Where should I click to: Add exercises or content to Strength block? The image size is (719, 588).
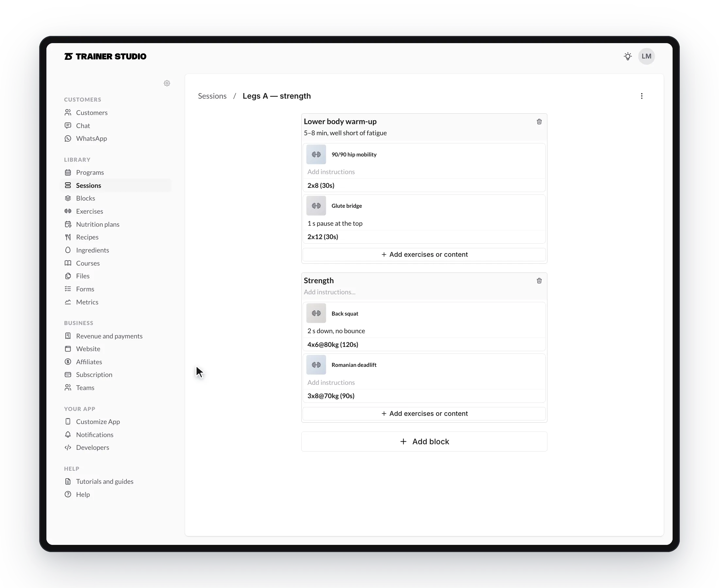pyautogui.click(x=424, y=414)
